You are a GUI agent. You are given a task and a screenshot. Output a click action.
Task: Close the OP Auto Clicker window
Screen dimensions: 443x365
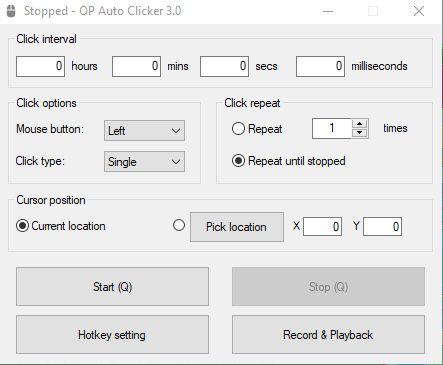point(419,11)
